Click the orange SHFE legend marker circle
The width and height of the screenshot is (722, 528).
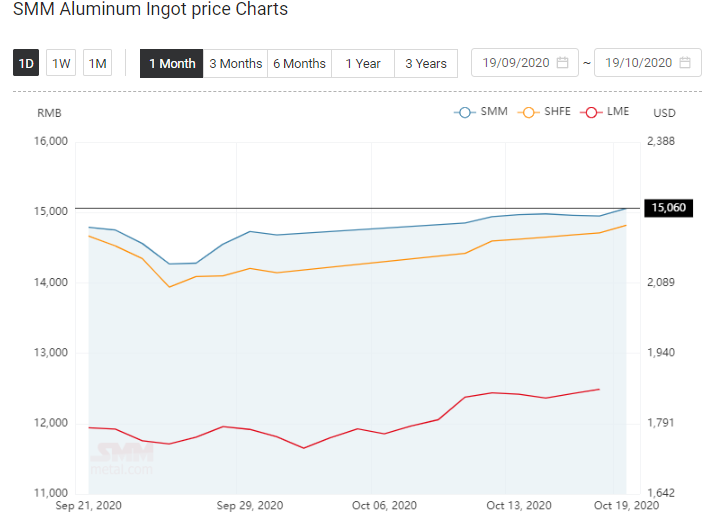529,112
